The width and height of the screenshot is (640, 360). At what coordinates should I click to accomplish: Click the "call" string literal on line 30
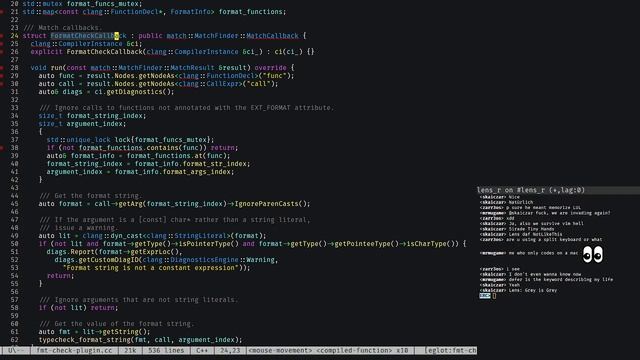click(258, 84)
